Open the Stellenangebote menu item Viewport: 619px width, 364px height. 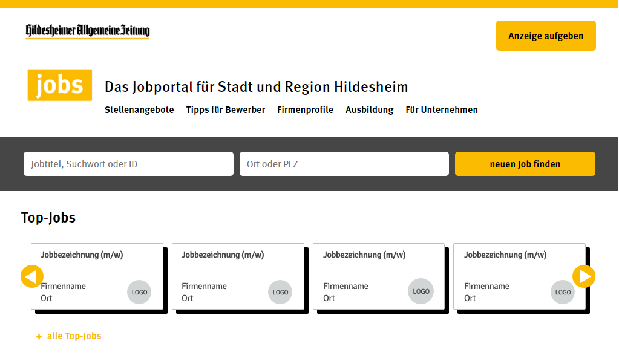(x=139, y=110)
